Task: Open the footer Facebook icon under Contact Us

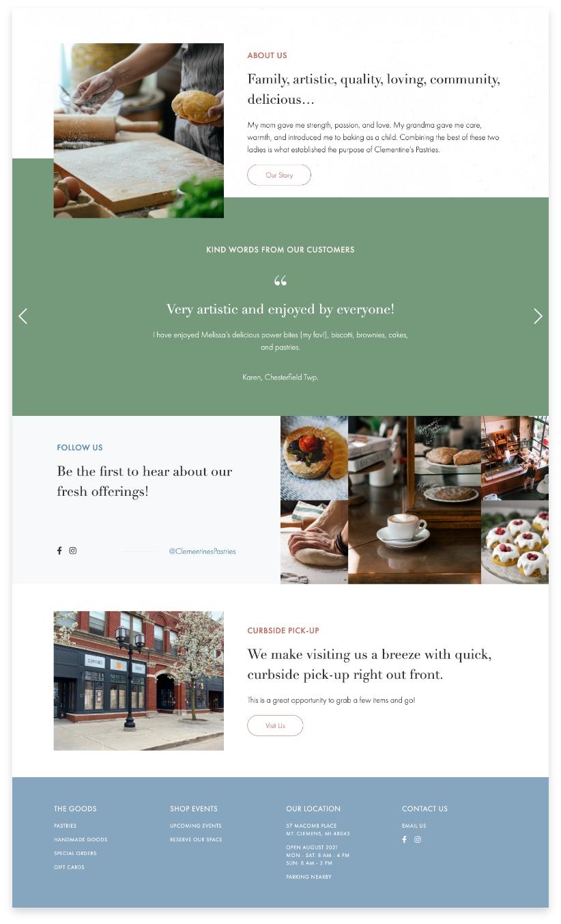Action: [404, 839]
